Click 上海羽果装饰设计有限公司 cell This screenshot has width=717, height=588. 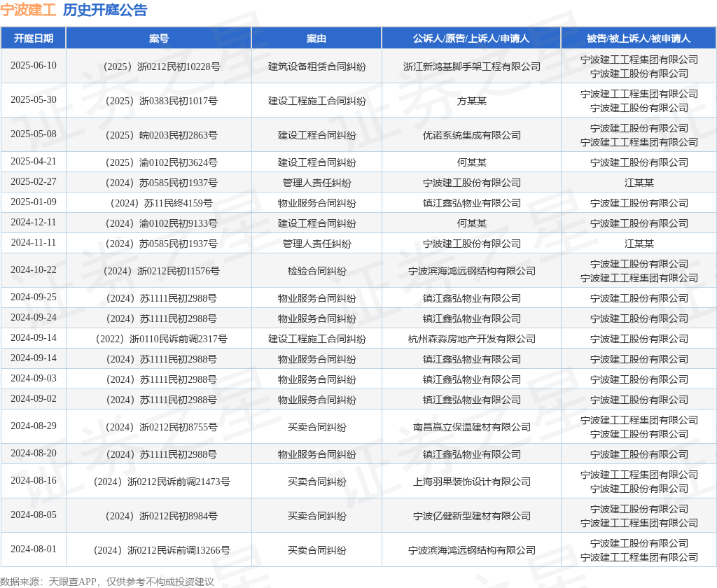[x=471, y=482]
